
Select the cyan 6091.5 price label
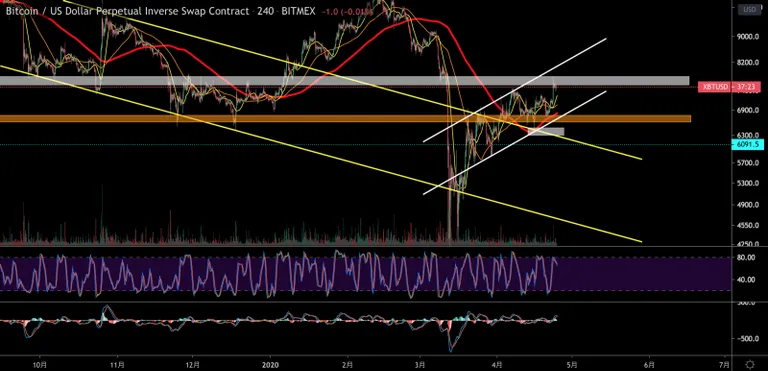click(749, 145)
